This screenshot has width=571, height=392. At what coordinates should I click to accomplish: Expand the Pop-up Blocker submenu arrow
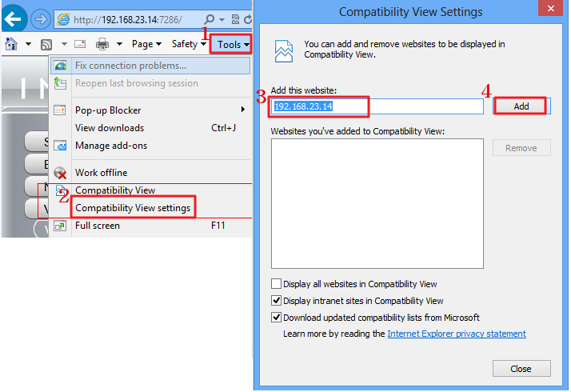pos(242,110)
